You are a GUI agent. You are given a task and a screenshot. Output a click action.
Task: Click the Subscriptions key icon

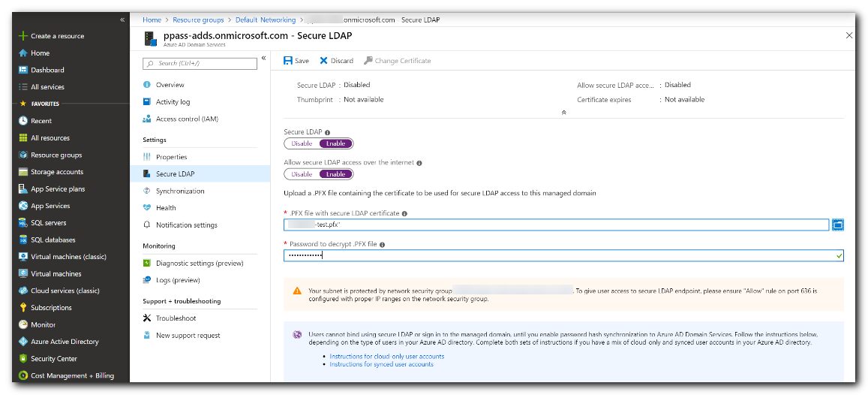pos(23,307)
